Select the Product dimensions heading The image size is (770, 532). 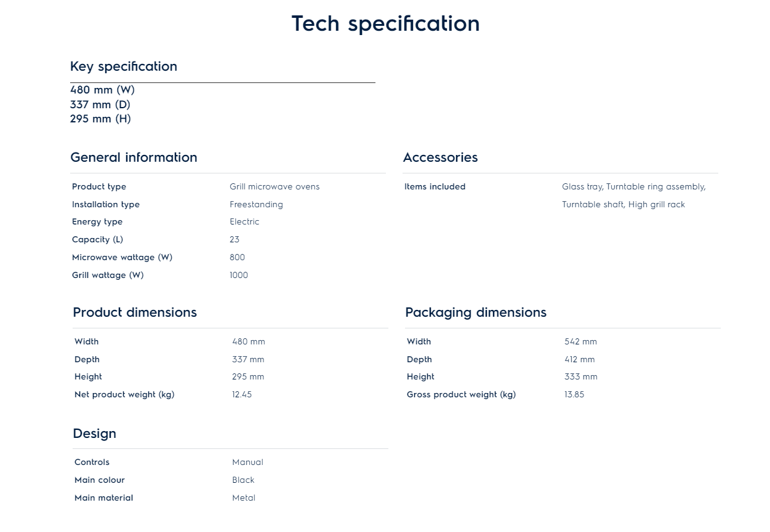pyautogui.click(x=135, y=312)
